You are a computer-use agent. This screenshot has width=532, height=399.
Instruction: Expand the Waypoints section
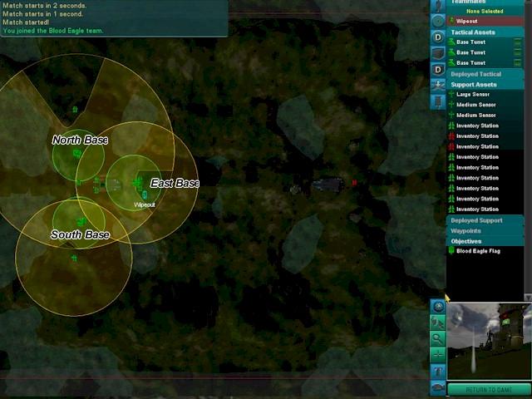(x=485, y=231)
